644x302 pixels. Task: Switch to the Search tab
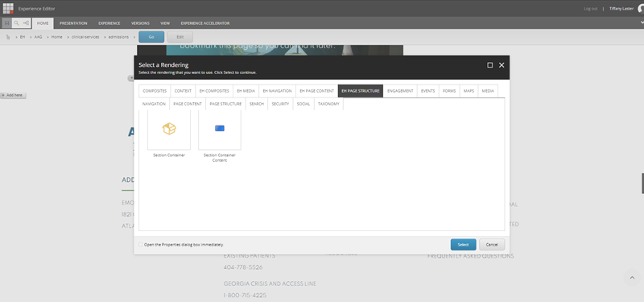coord(257,104)
